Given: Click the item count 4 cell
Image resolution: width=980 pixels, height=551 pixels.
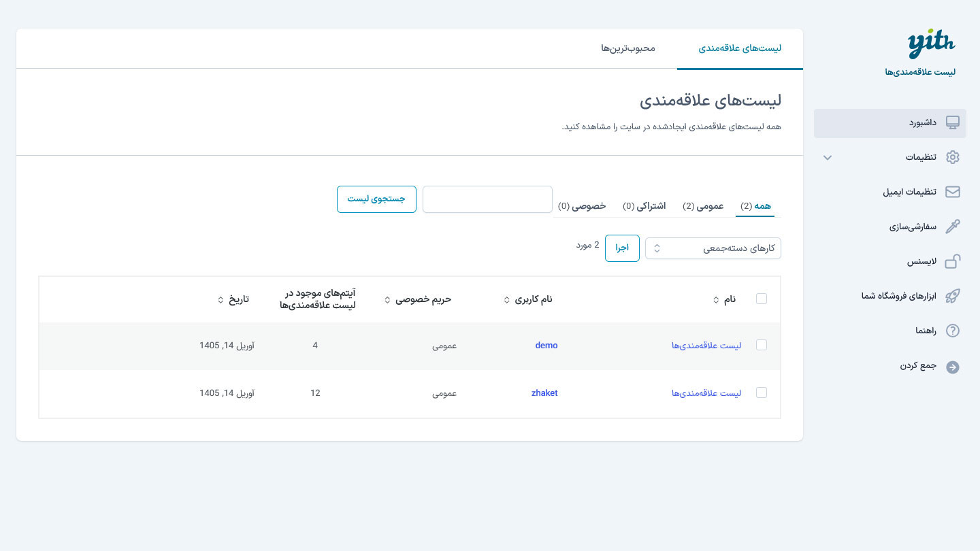Looking at the screenshot, I should point(315,346).
